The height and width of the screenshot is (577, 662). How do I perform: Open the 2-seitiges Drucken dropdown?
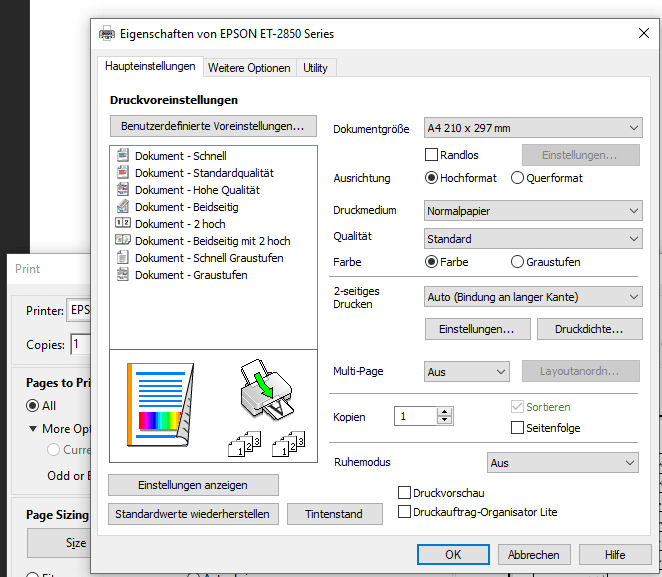[533, 296]
